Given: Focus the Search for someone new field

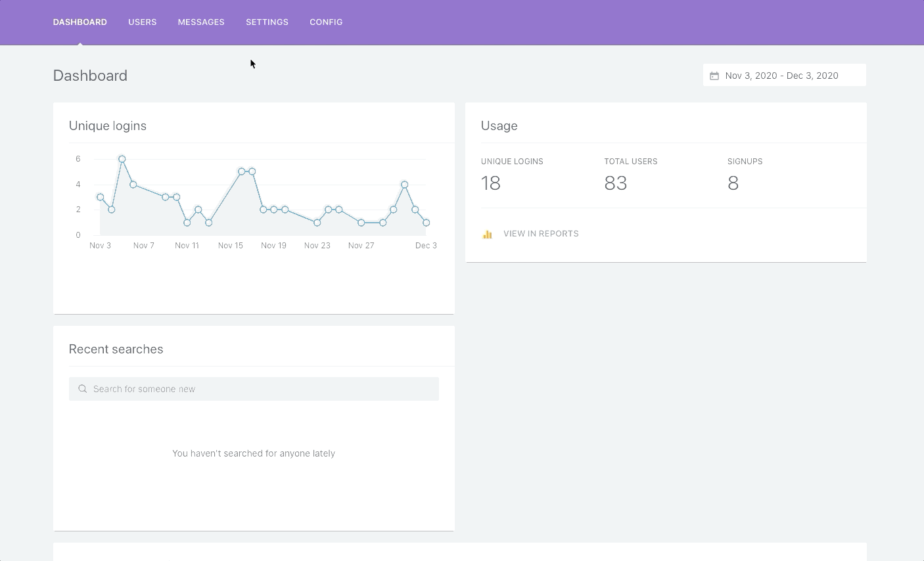Looking at the screenshot, I should pos(263,389).
